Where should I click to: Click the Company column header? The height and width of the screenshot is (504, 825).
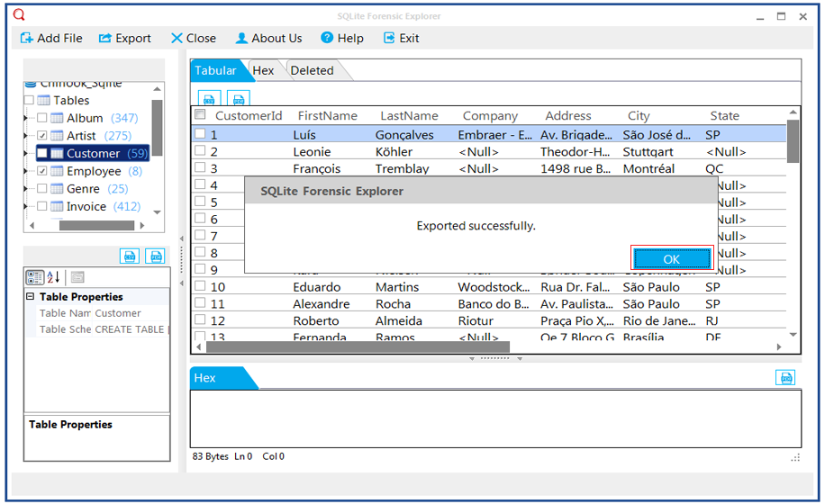(x=490, y=115)
